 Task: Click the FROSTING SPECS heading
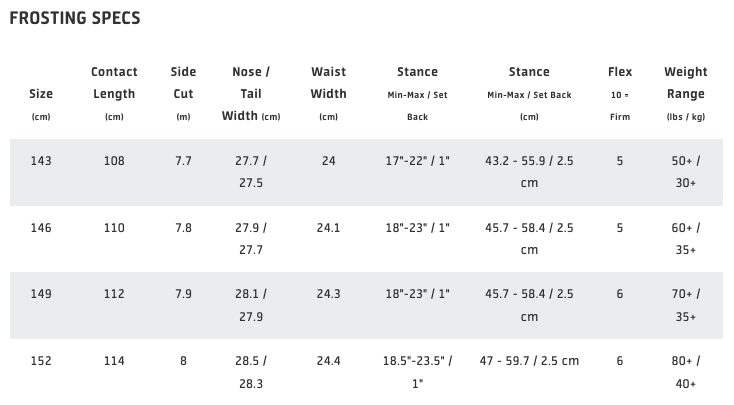pos(74,18)
